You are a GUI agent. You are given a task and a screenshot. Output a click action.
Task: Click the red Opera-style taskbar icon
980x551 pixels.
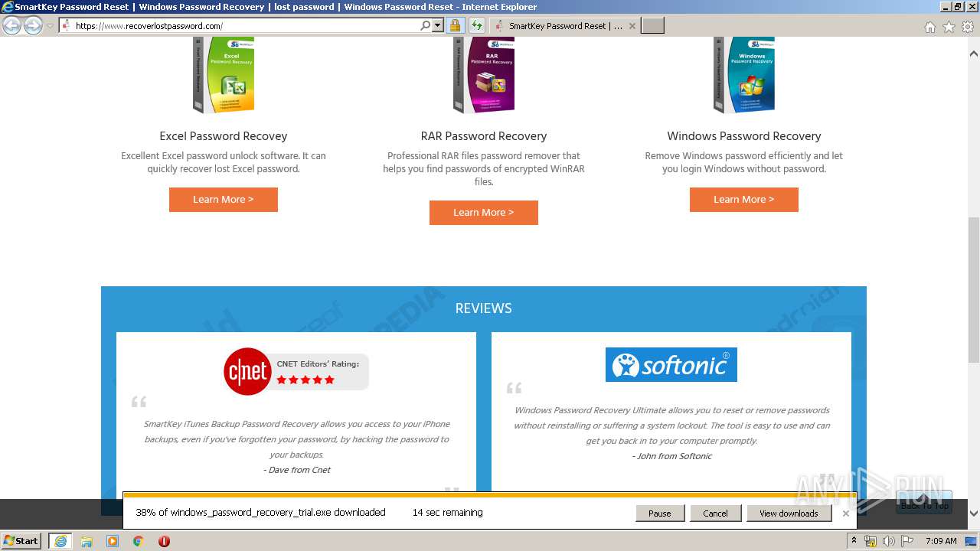click(x=164, y=541)
